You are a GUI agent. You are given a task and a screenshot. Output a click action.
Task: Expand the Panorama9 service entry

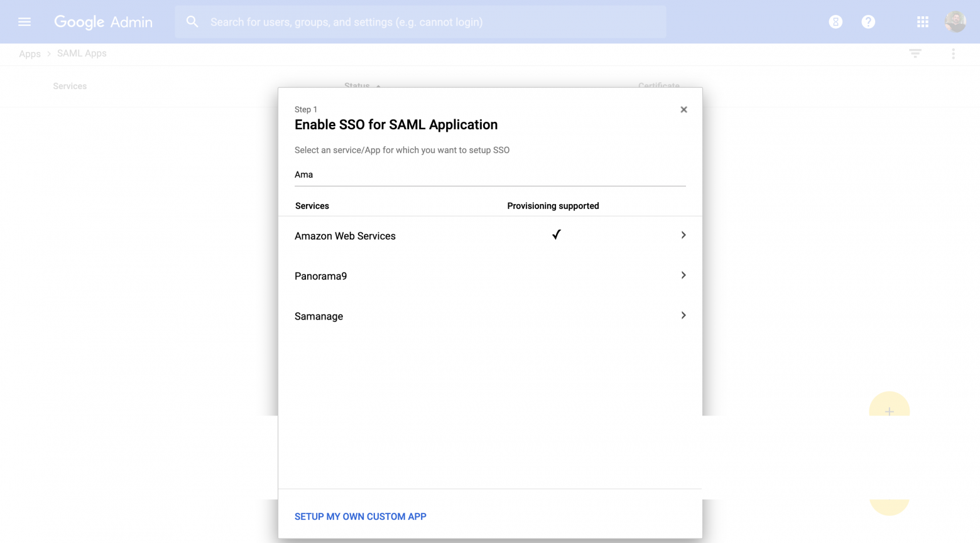point(683,275)
